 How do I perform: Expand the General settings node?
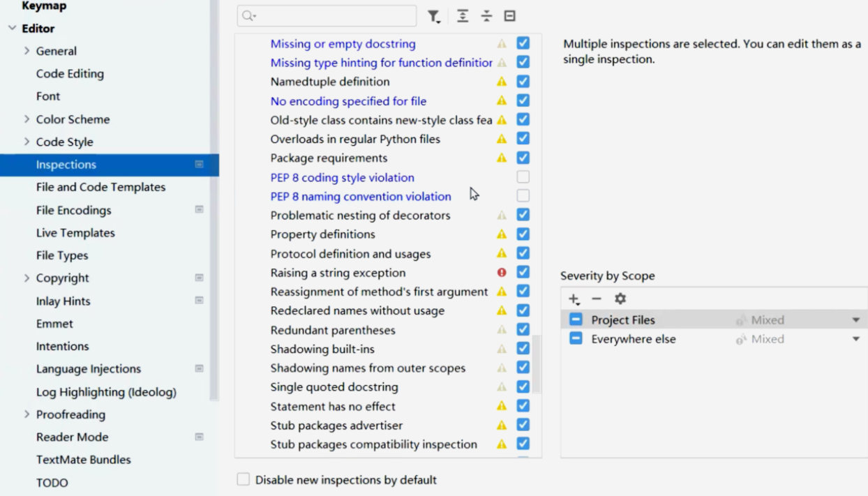coord(27,51)
